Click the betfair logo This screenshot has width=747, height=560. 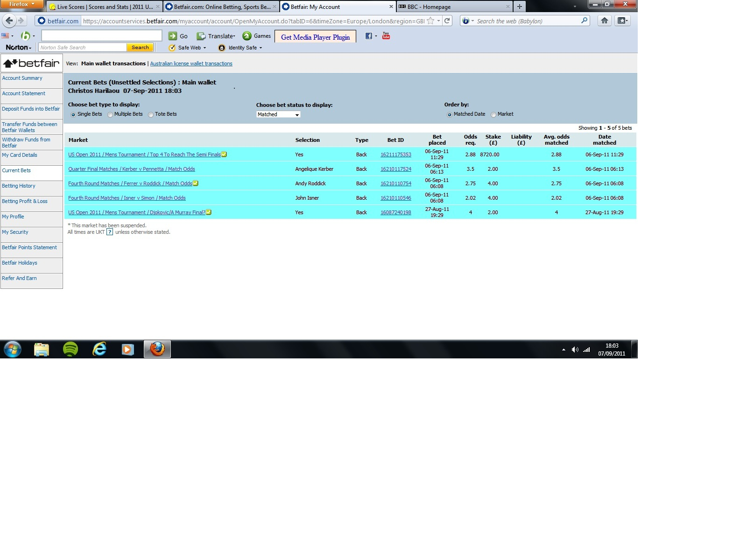click(32, 63)
